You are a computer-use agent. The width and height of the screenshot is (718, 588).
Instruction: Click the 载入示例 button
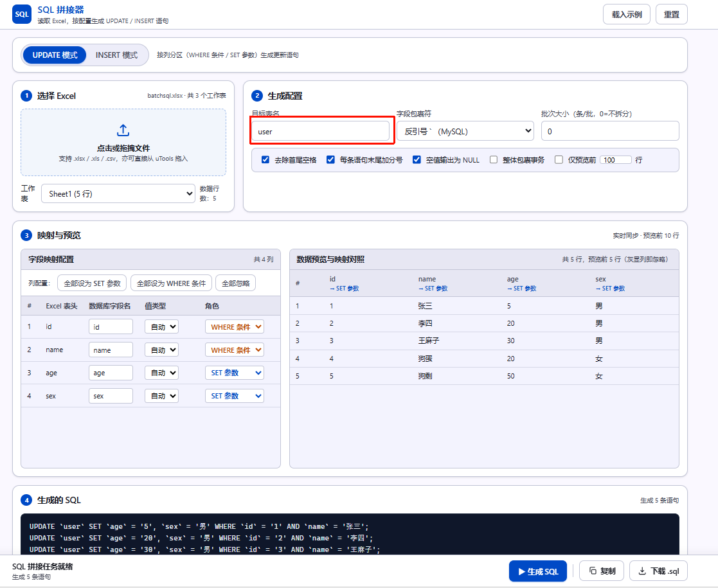(x=627, y=14)
